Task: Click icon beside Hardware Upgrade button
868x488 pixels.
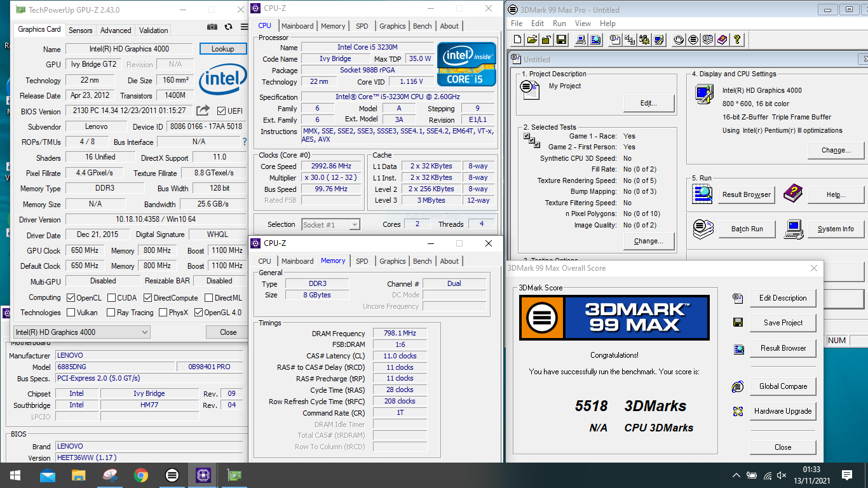Action: click(738, 411)
